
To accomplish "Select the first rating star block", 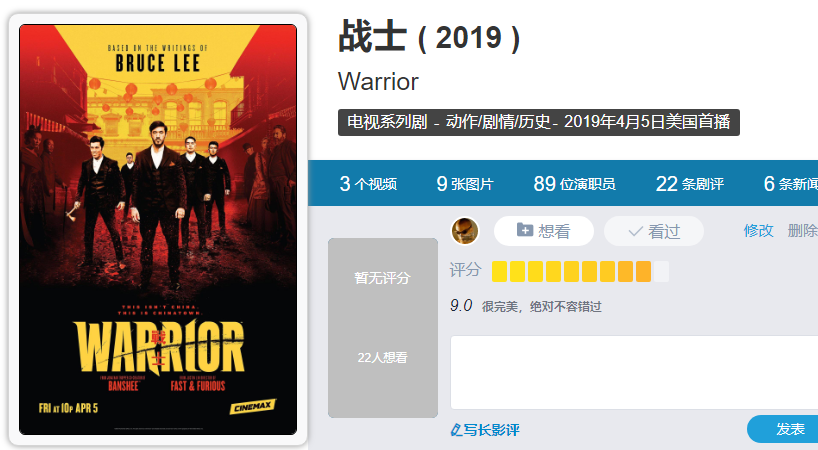I will click(x=499, y=272).
